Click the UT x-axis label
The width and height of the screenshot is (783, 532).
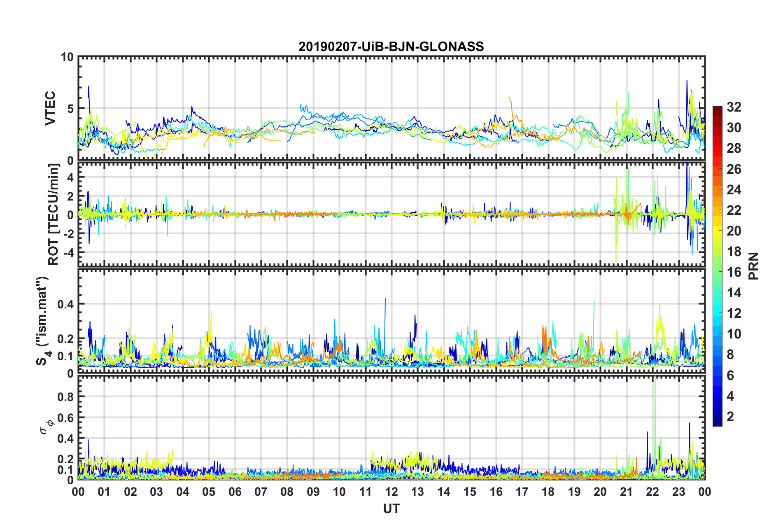[391, 509]
